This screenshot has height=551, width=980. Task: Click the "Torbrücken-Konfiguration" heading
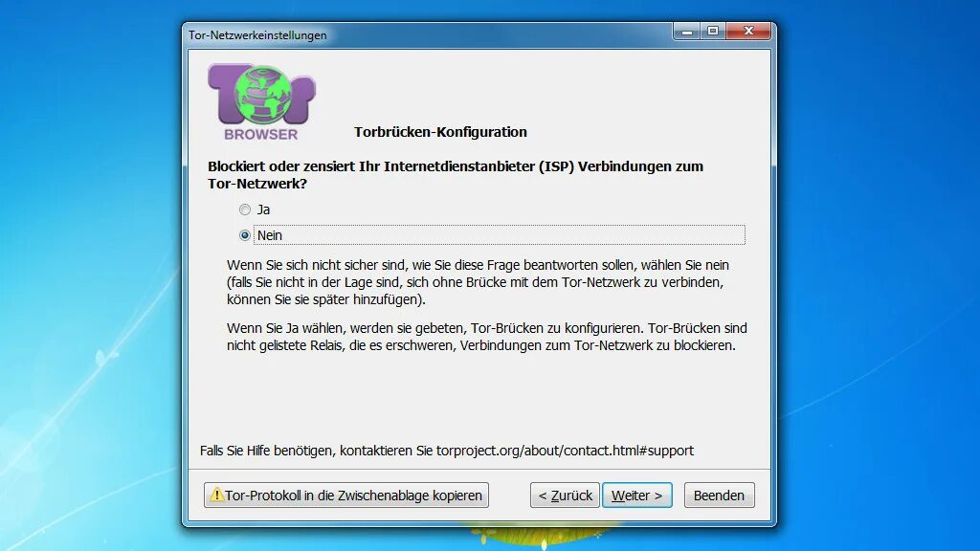pos(440,132)
